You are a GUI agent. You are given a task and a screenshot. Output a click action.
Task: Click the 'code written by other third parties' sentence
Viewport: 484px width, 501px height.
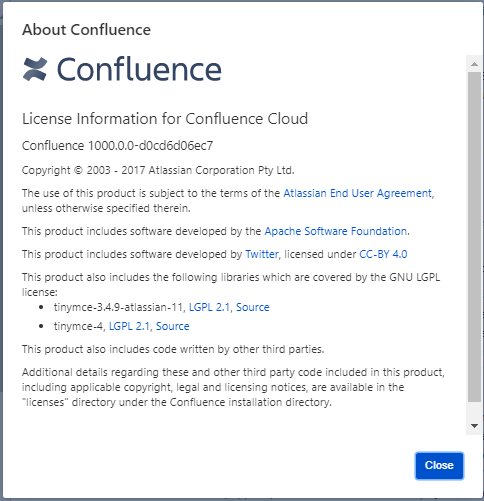point(173,349)
